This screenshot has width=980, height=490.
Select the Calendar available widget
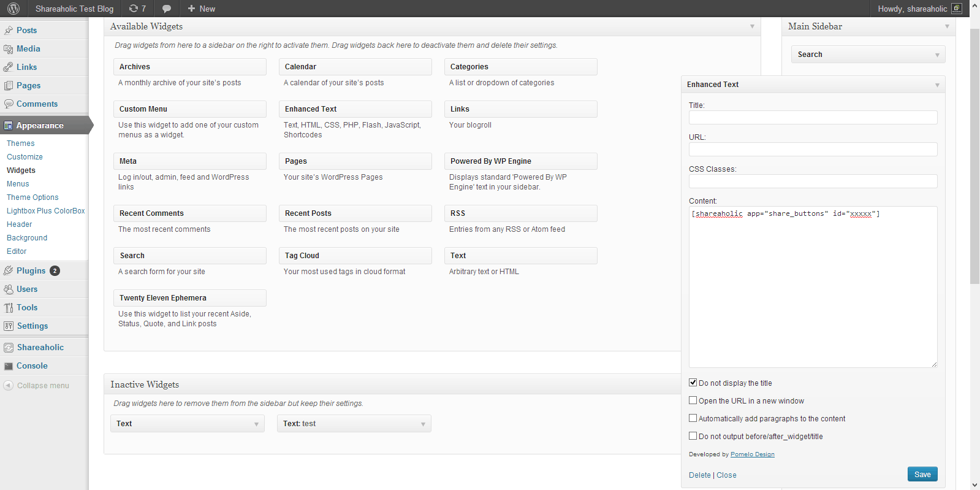pos(355,67)
